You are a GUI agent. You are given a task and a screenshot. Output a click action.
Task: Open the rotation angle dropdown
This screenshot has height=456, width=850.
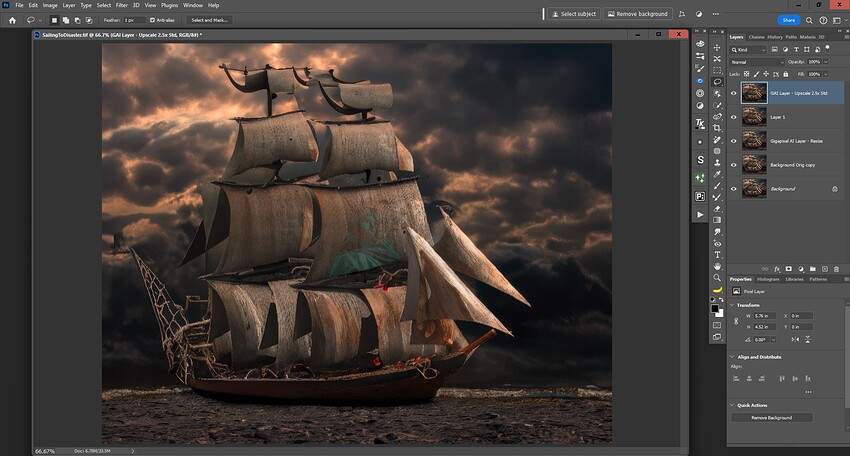tap(774, 339)
